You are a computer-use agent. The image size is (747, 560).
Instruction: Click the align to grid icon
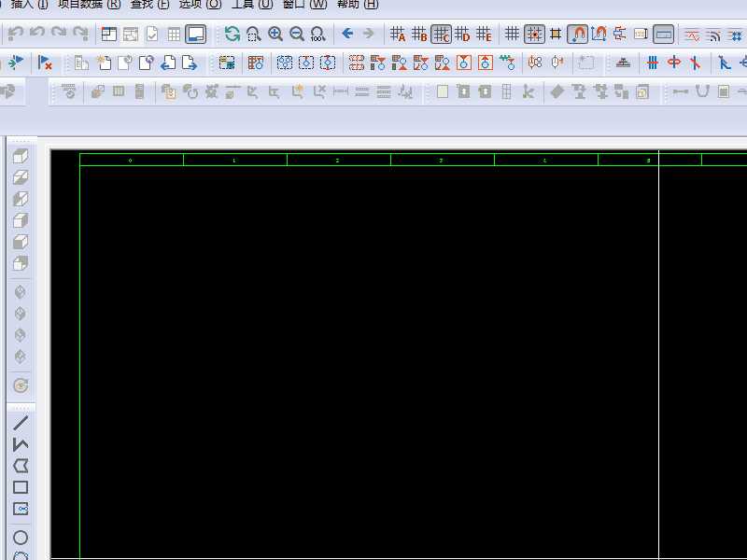tap(556, 34)
